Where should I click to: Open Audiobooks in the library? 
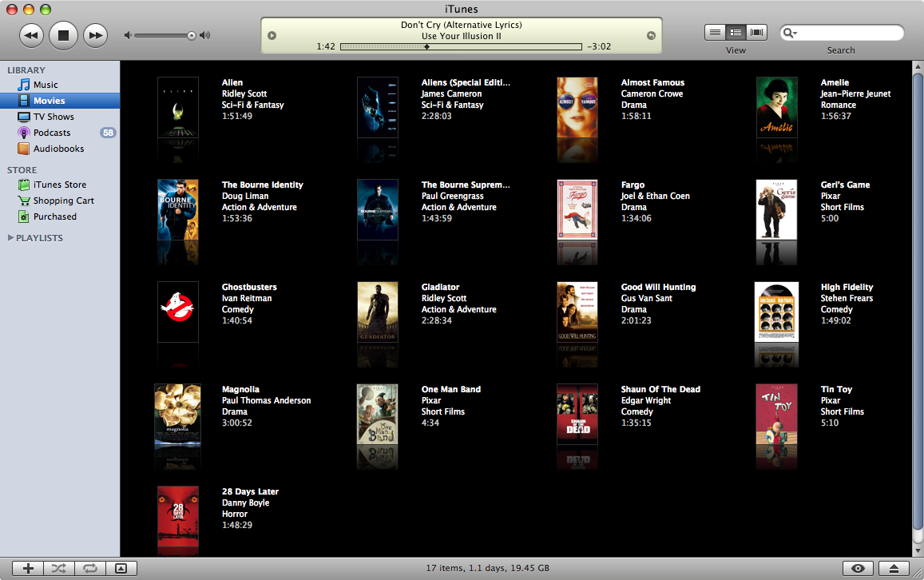tap(60, 149)
